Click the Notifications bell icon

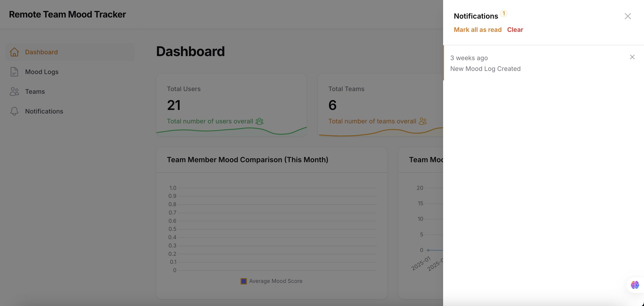click(x=14, y=111)
